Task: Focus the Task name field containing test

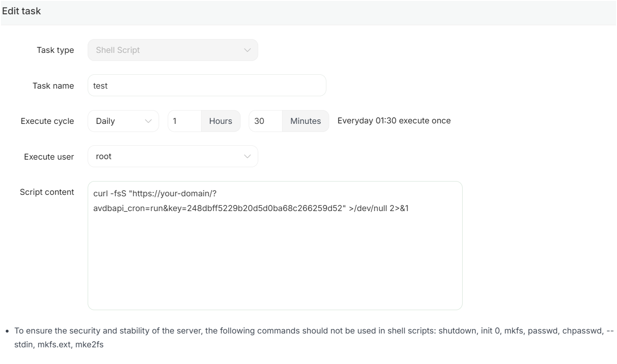Action: point(207,86)
